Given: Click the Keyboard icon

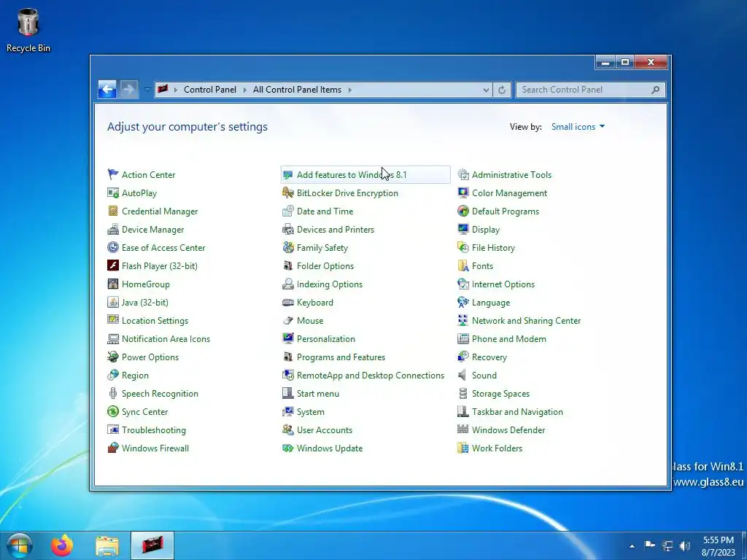Looking at the screenshot, I should pos(287,303).
